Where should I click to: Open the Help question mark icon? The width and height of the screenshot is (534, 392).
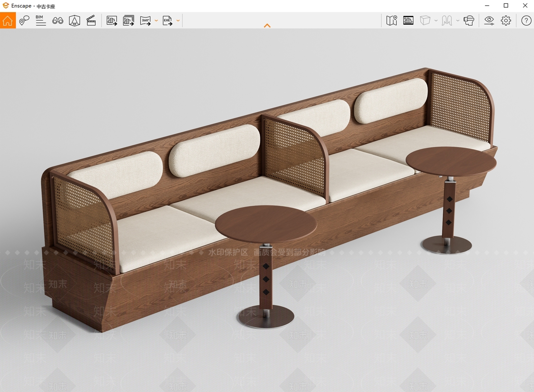point(526,21)
